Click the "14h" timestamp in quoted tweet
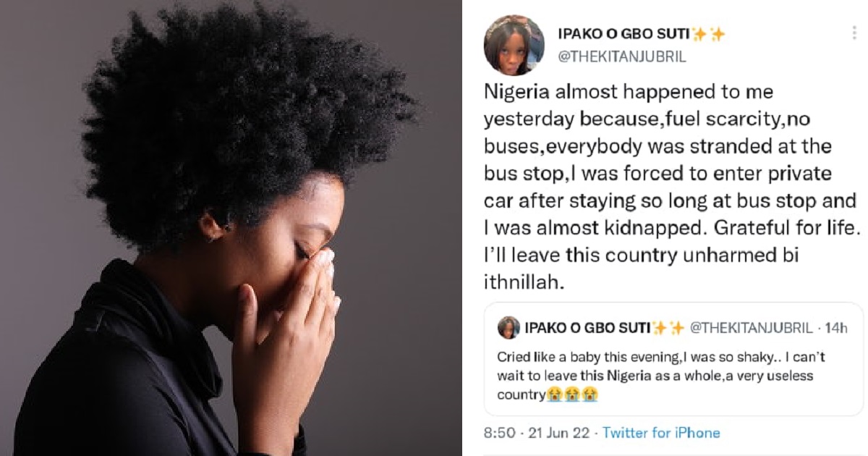Viewport: 868px width, 456px height. pyautogui.click(x=835, y=328)
